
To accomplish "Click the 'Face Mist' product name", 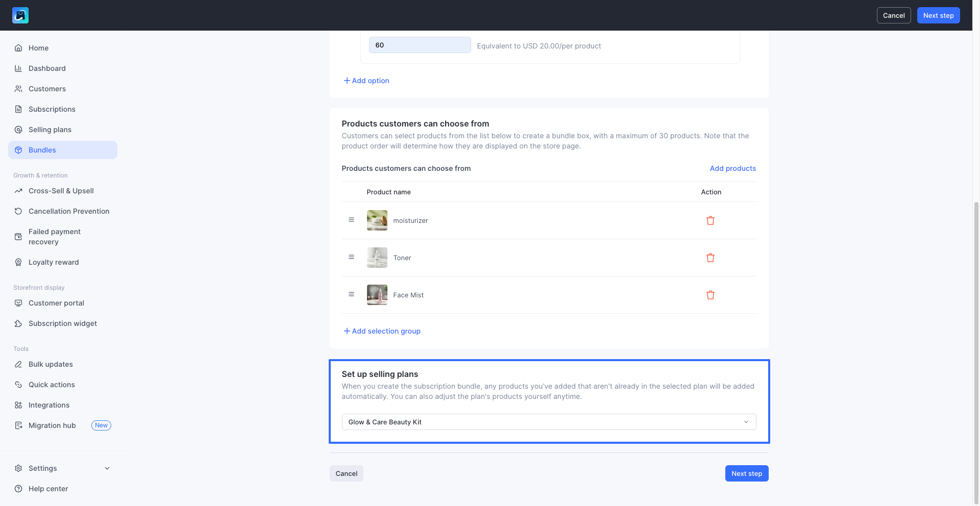I will tap(408, 295).
